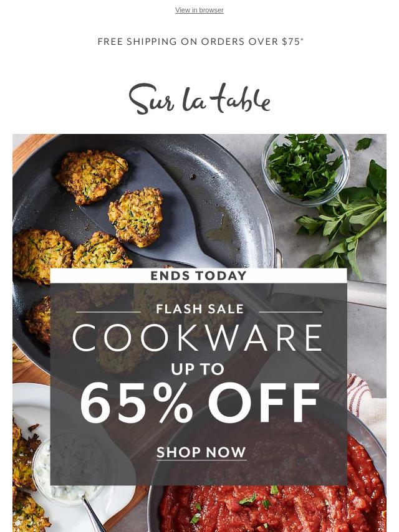Viewport: 399px width, 532px height.
Task: Click the COOKWARE headline
Action: (198, 338)
